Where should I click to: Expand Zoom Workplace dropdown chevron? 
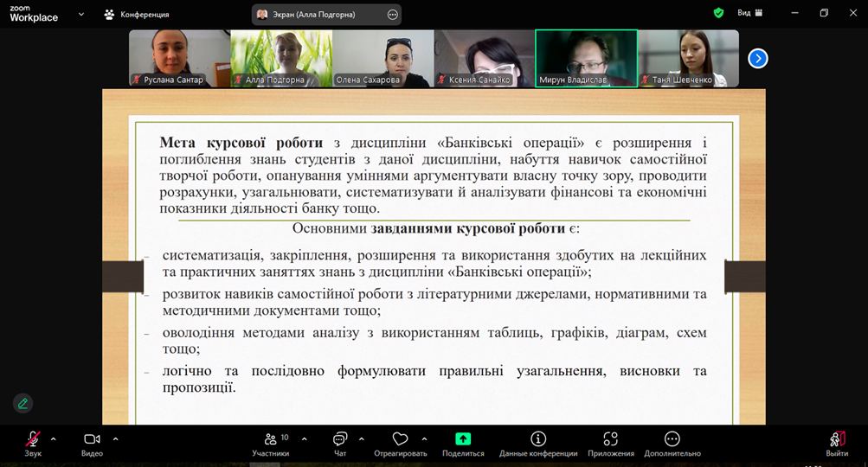[81, 14]
